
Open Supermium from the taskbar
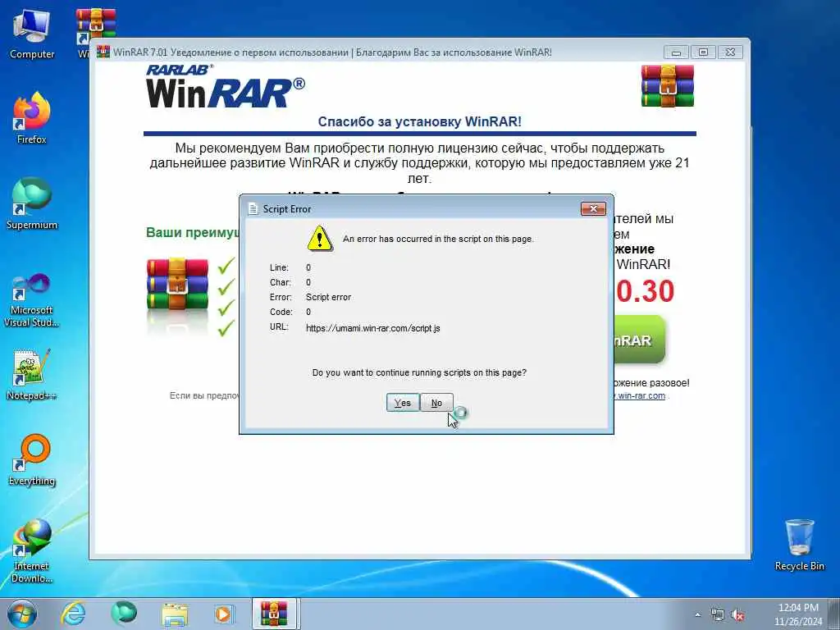pyautogui.click(x=124, y=614)
